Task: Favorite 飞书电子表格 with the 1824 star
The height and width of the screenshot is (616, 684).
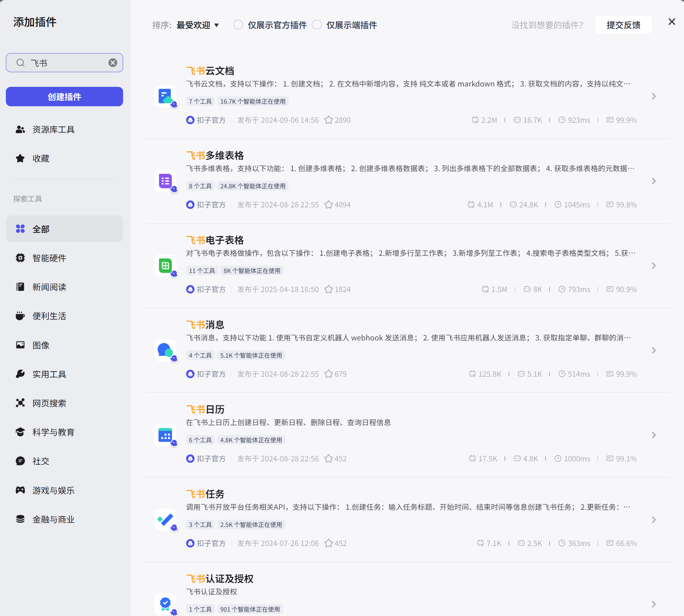Action: [x=329, y=289]
